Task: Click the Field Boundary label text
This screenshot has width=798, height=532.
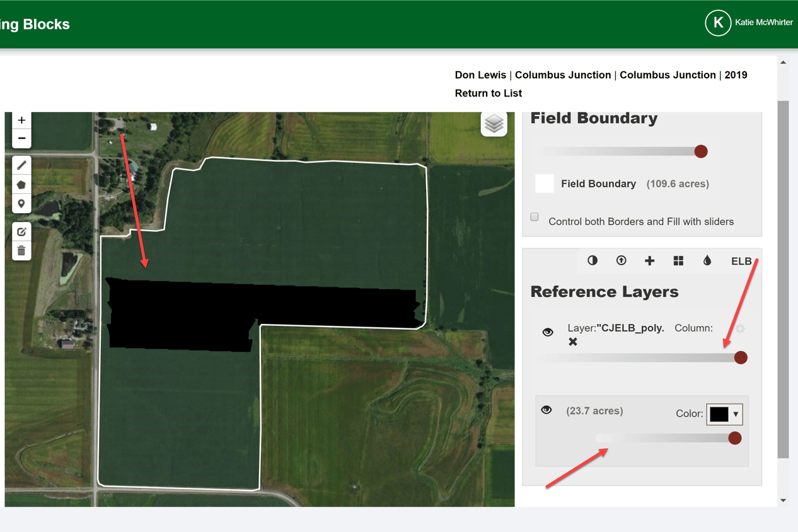Action: click(598, 184)
